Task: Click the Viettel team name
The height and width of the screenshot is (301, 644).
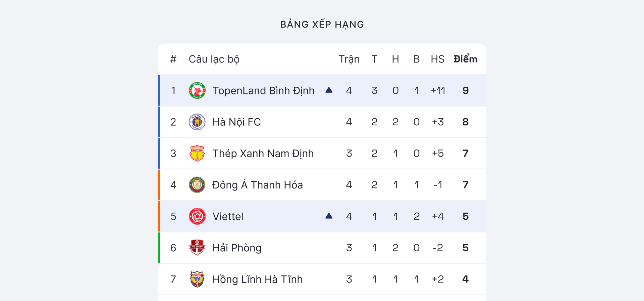Action: (x=228, y=216)
